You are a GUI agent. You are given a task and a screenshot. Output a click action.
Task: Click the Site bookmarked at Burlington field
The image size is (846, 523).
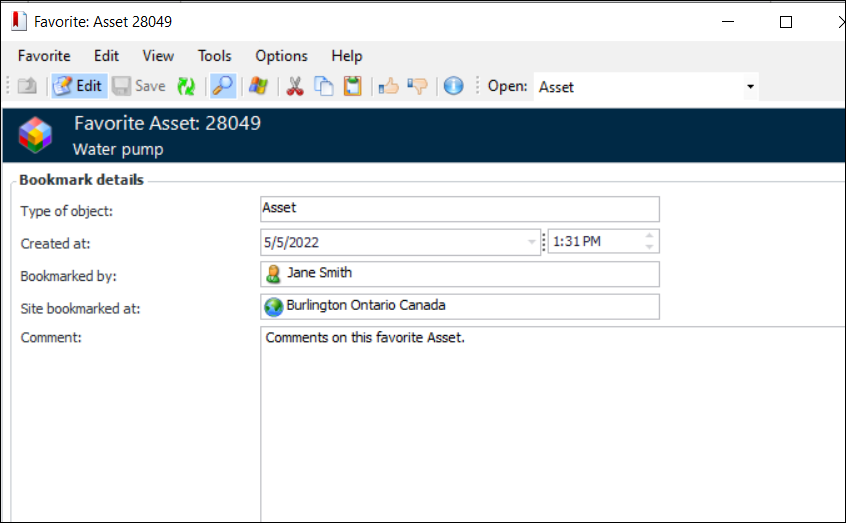point(459,306)
